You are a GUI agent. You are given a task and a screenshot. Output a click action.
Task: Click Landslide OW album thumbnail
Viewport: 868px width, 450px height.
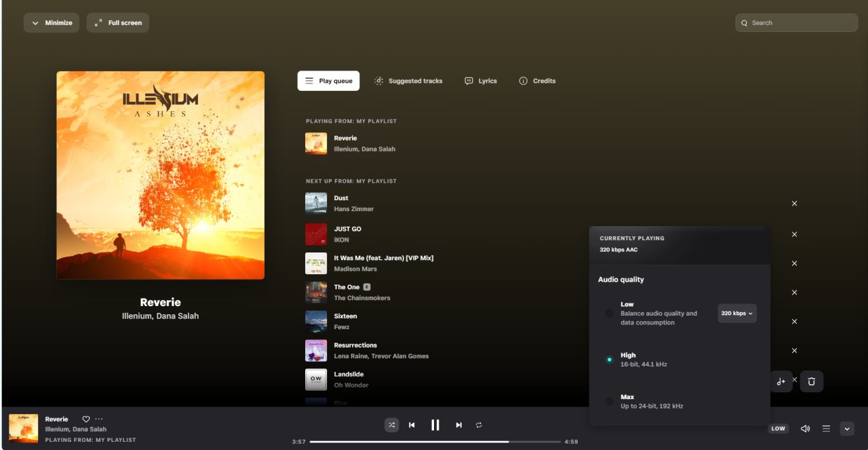tap(316, 379)
